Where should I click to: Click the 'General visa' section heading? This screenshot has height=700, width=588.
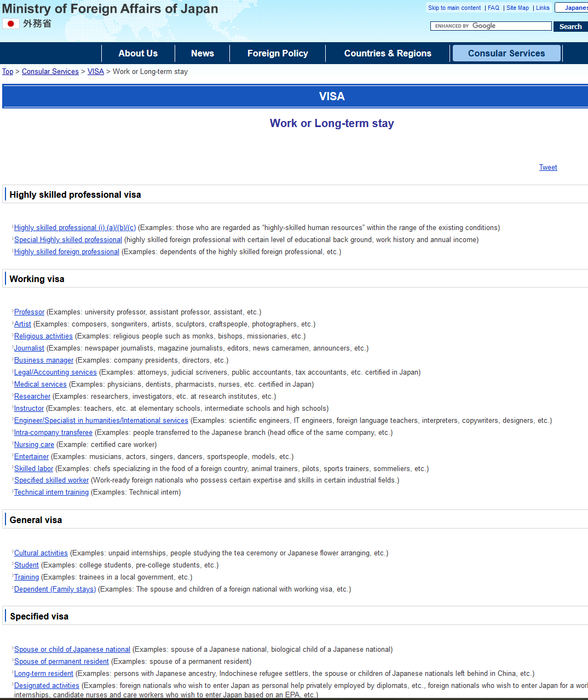pyautogui.click(x=36, y=520)
